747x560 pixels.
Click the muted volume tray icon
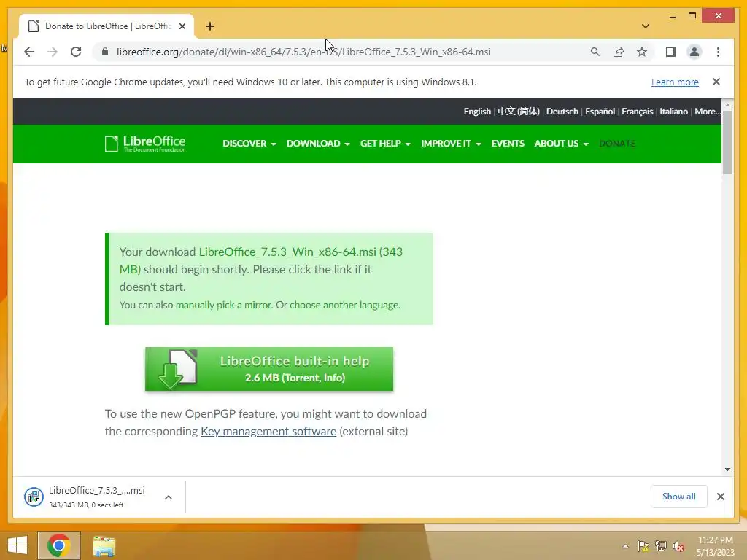678,546
